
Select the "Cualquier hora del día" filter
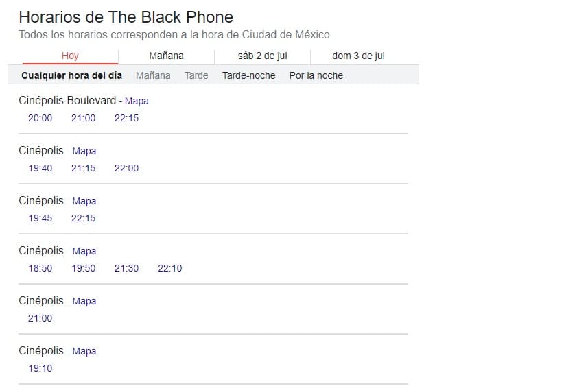coord(71,75)
